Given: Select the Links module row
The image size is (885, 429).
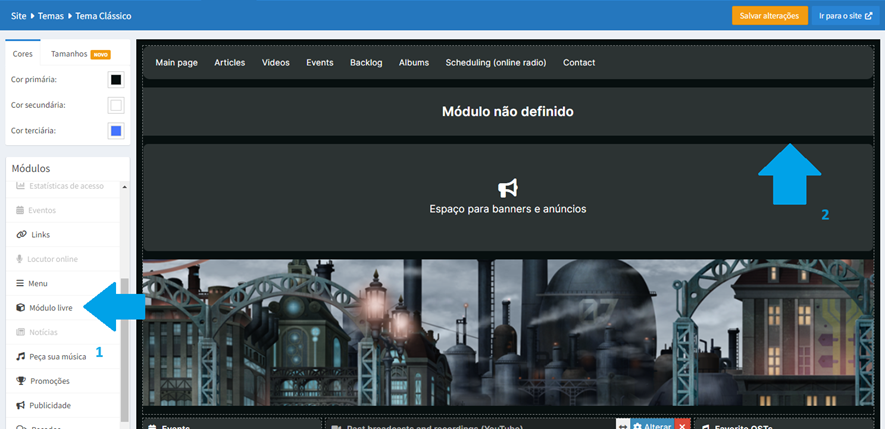Looking at the screenshot, I should tap(63, 234).
